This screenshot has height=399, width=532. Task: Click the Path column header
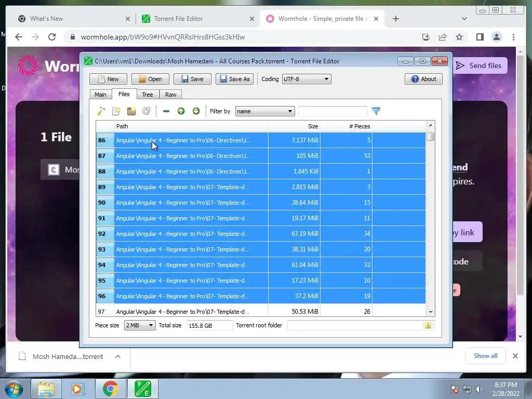tap(191, 126)
